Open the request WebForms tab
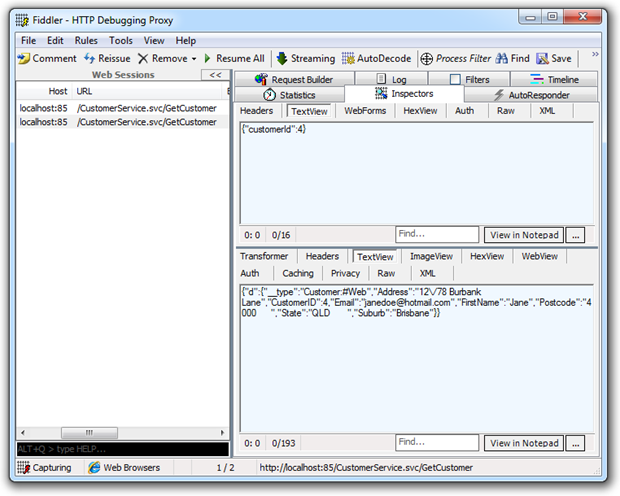This screenshot has width=620, height=496. (365, 111)
